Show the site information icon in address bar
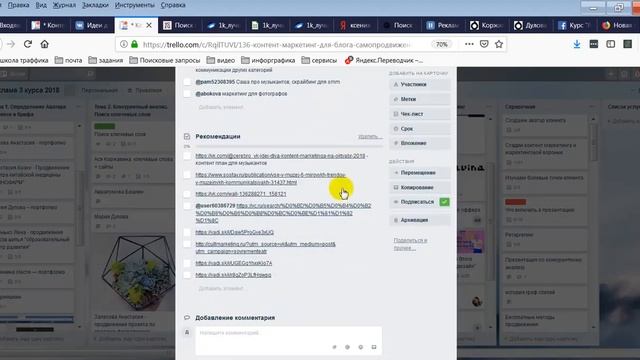640x360 pixels. coord(124,44)
